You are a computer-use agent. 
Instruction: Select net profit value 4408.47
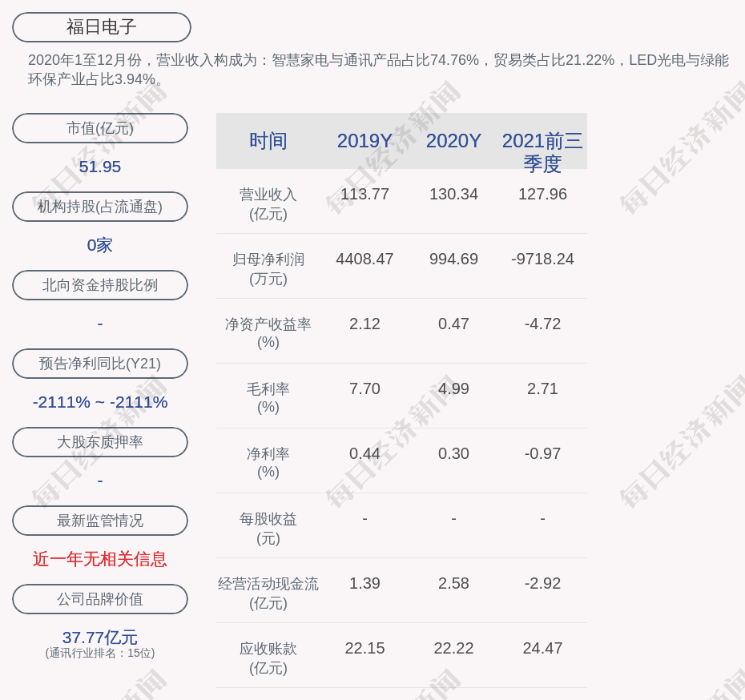tap(364, 259)
